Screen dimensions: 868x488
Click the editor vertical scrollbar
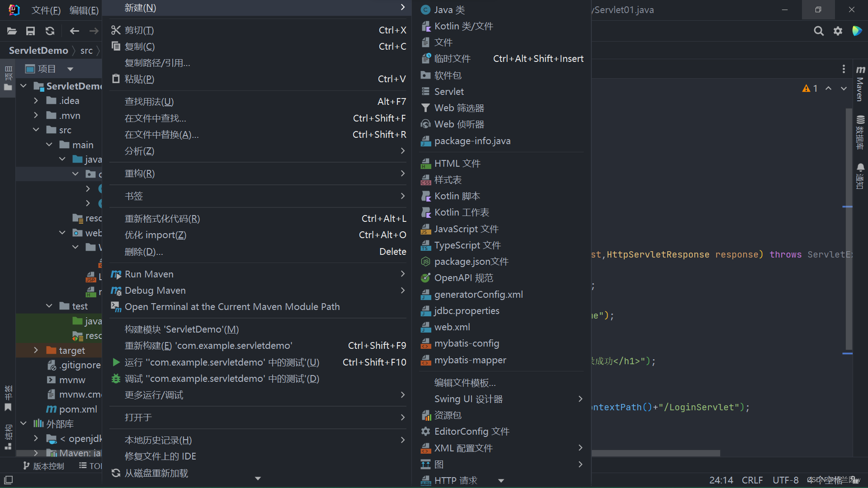pyautogui.click(x=849, y=229)
